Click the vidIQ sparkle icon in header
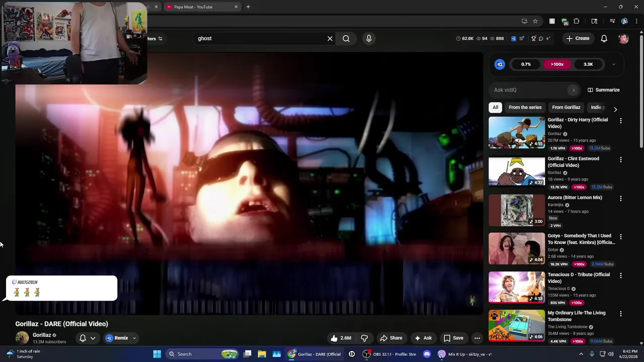 [548, 38]
